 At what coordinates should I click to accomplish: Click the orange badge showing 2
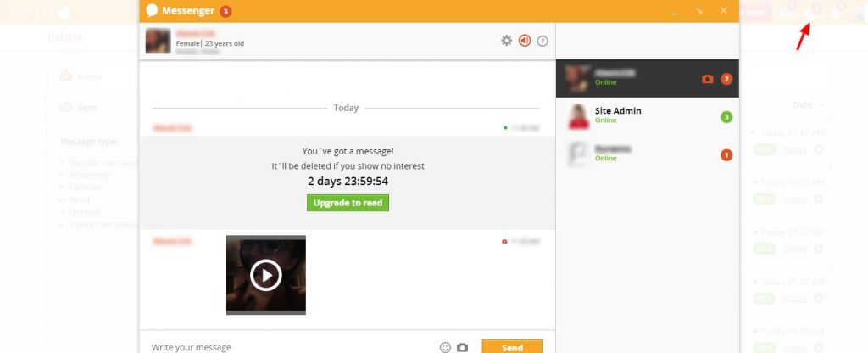click(726, 79)
